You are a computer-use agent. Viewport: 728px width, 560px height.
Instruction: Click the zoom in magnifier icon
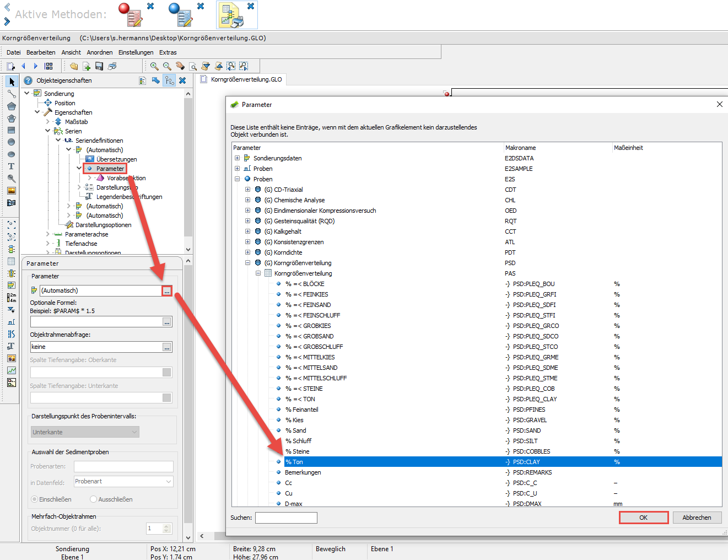(154, 66)
